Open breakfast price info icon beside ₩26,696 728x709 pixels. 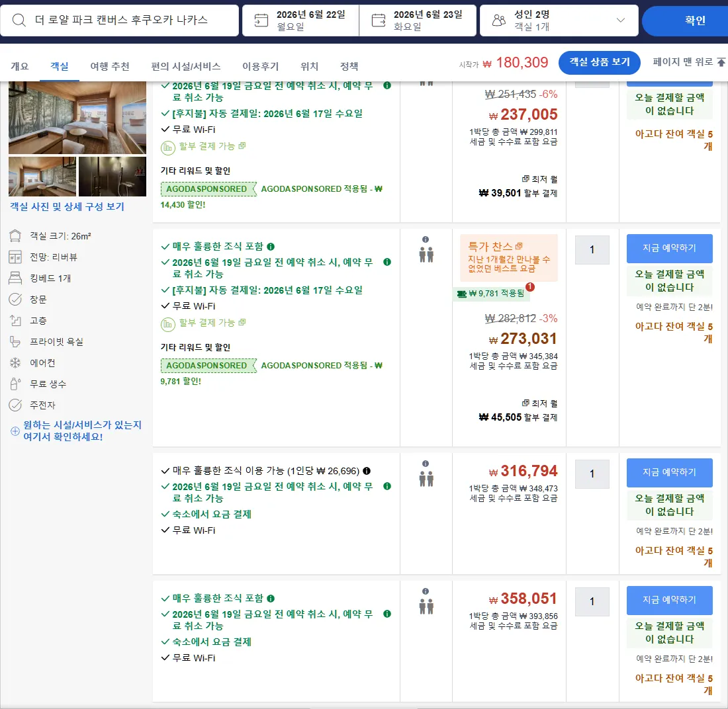pyautogui.click(x=367, y=471)
